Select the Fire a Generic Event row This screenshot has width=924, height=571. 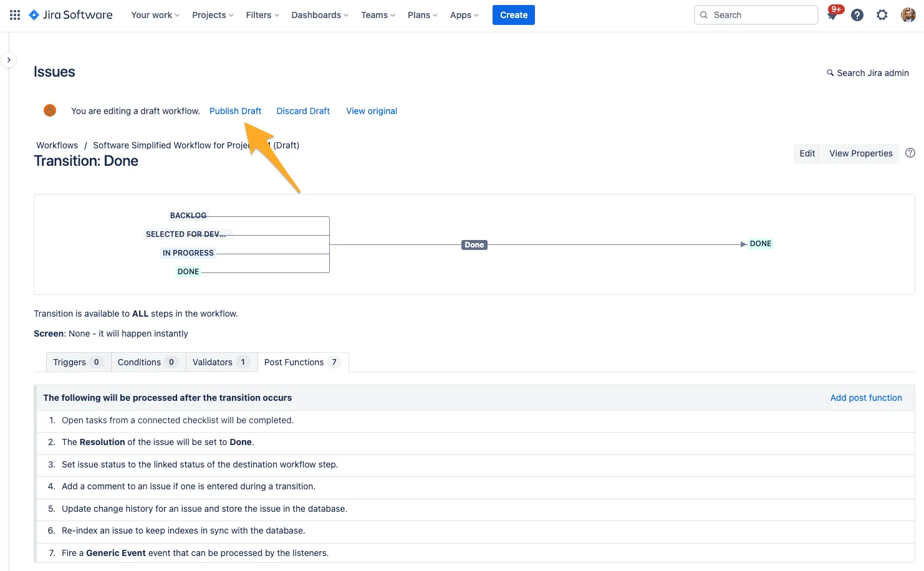pos(475,554)
